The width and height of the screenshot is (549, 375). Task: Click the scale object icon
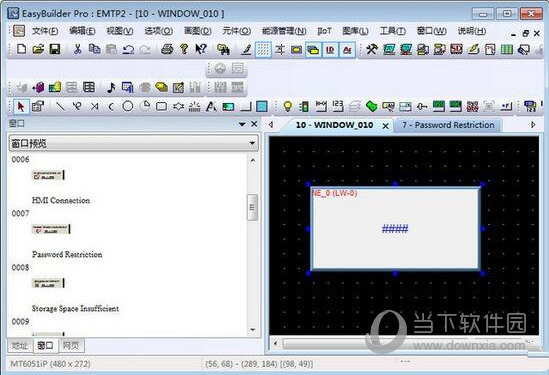(x=194, y=106)
